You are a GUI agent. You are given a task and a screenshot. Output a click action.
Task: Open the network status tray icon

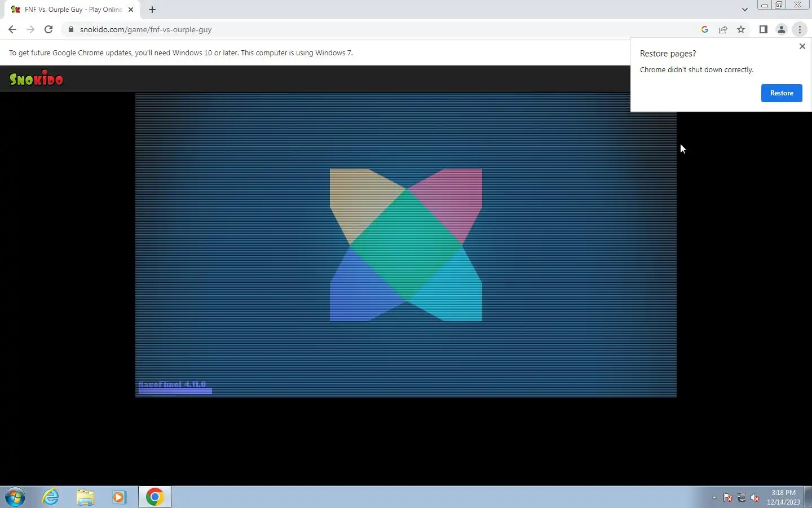742,497
